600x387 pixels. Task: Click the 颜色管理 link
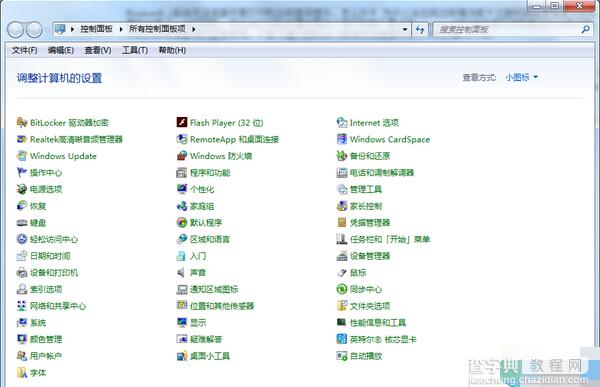[x=46, y=339]
